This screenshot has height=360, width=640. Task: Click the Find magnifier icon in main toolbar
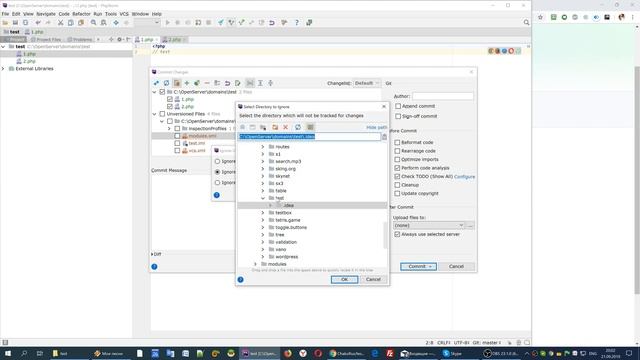click(x=93, y=23)
